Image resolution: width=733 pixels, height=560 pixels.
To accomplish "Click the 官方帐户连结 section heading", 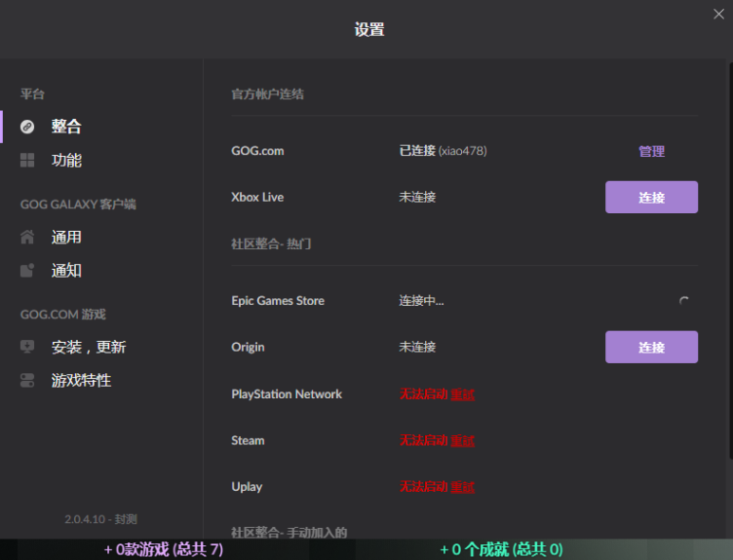I will [267, 94].
